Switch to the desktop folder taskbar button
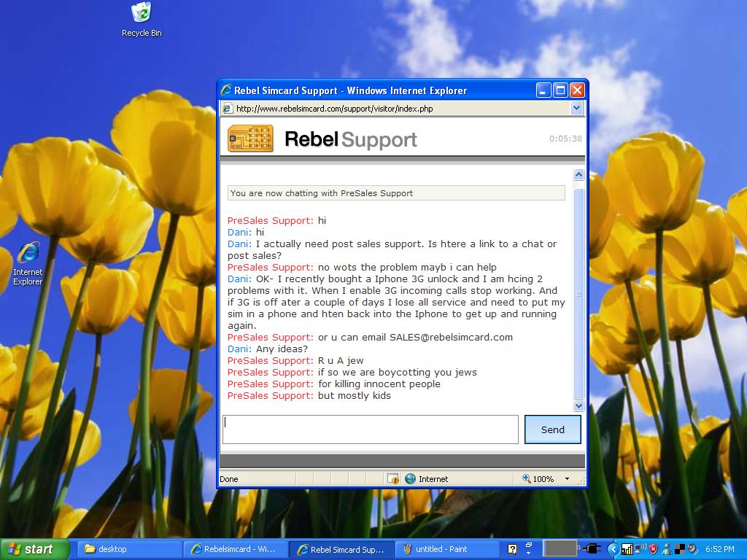 coord(130,549)
